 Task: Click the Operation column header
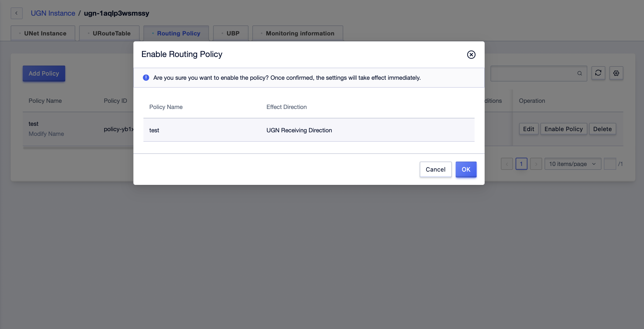click(x=532, y=101)
